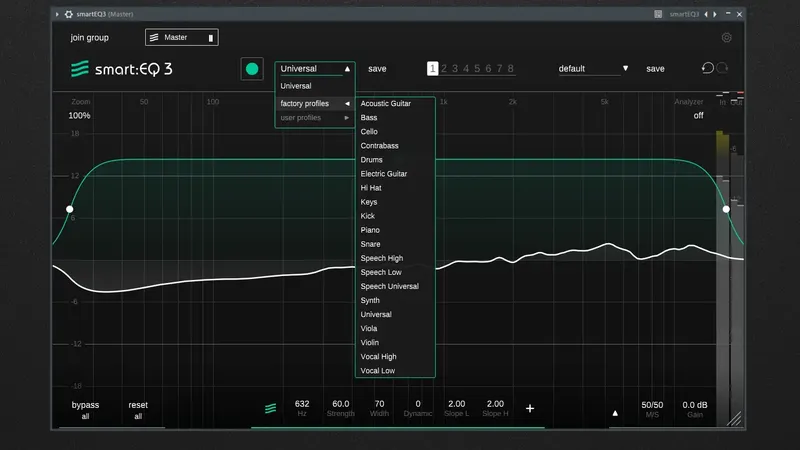This screenshot has width=800, height=450.
Task: Click the group icon in Master box
Action: (x=154, y=37)
